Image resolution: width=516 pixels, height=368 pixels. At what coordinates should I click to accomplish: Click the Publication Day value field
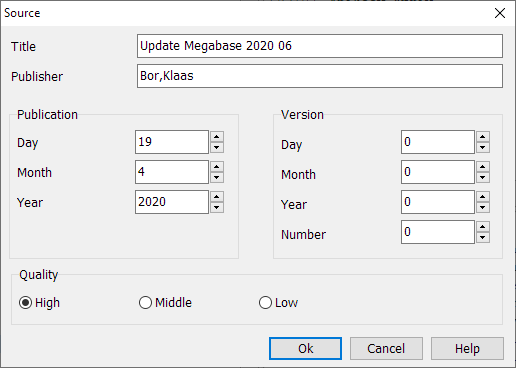tap(172, 142)
